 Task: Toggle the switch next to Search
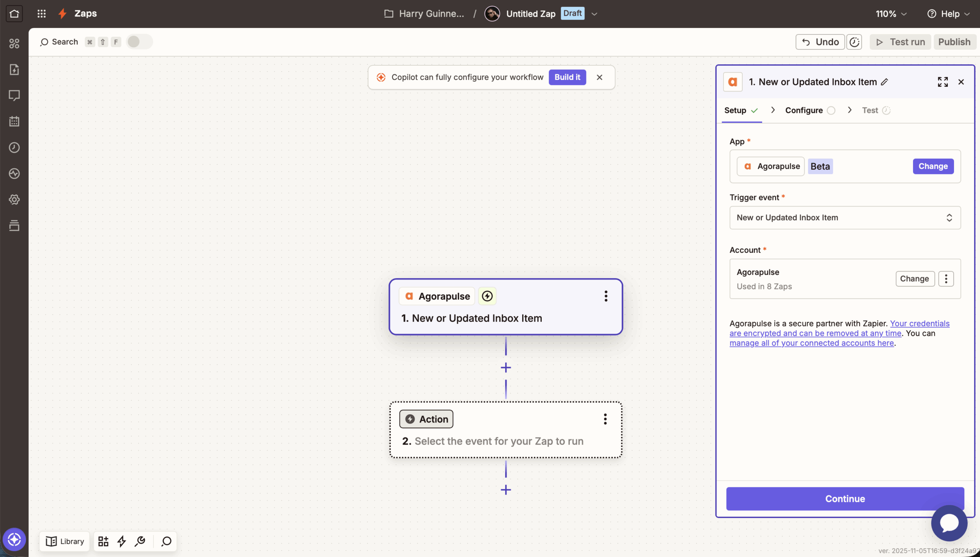point(139,42)
